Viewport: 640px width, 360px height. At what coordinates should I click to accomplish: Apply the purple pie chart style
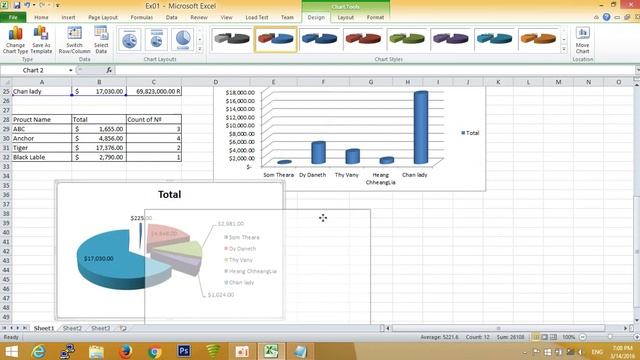pos(450,39)
